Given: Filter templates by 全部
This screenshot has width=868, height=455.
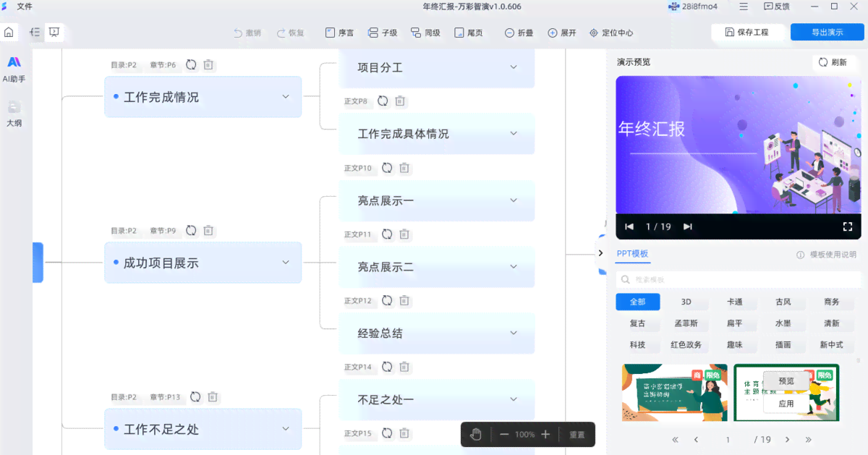Looking at the screenshot, I should 637,302.
